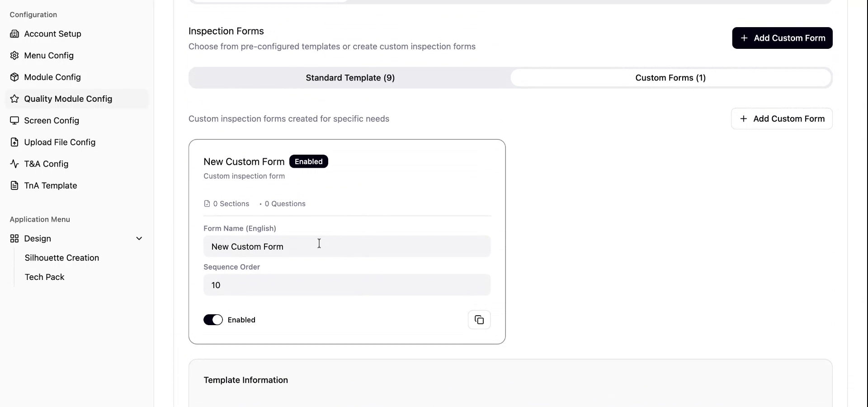Select Silhouette Creation from the menu
The width and height of the screenshot is (868, 407).
point(62,258)
